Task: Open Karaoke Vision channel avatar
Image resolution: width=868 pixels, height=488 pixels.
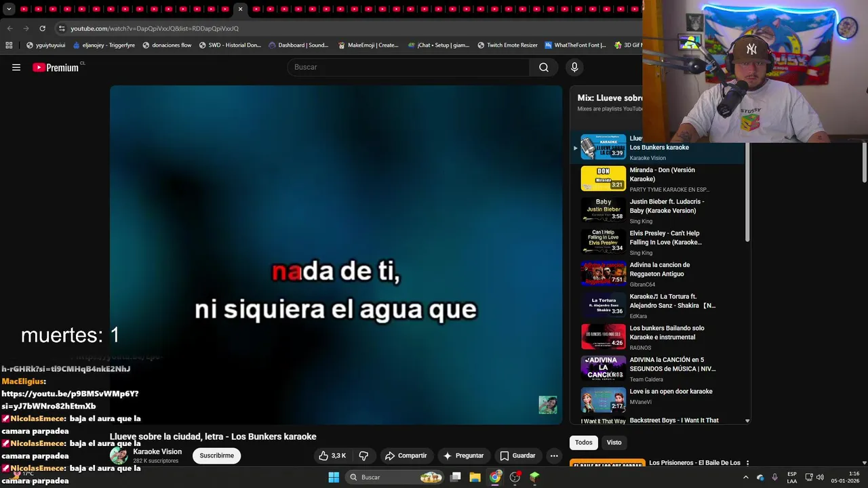Action: (x=119, y=455)
